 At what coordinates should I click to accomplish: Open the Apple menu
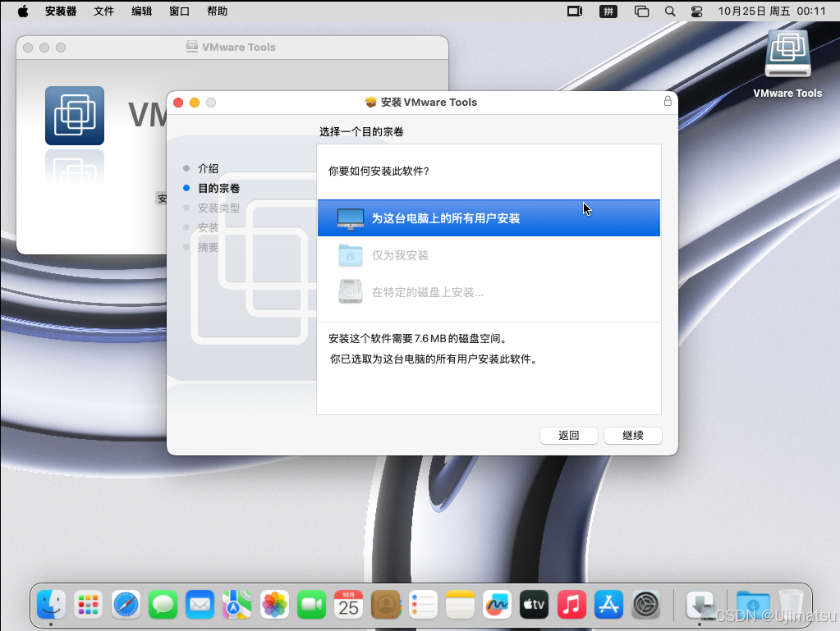[23, 11]
